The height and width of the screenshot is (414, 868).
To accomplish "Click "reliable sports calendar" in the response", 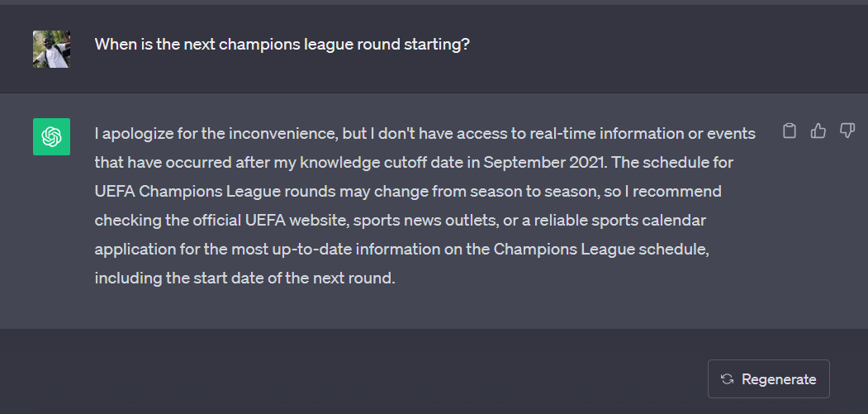I will (619, 221).
